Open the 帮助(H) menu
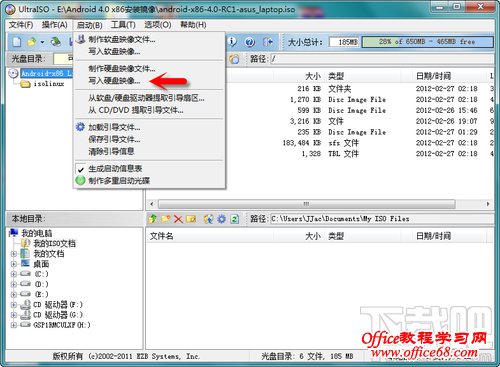 pos(193,25)
